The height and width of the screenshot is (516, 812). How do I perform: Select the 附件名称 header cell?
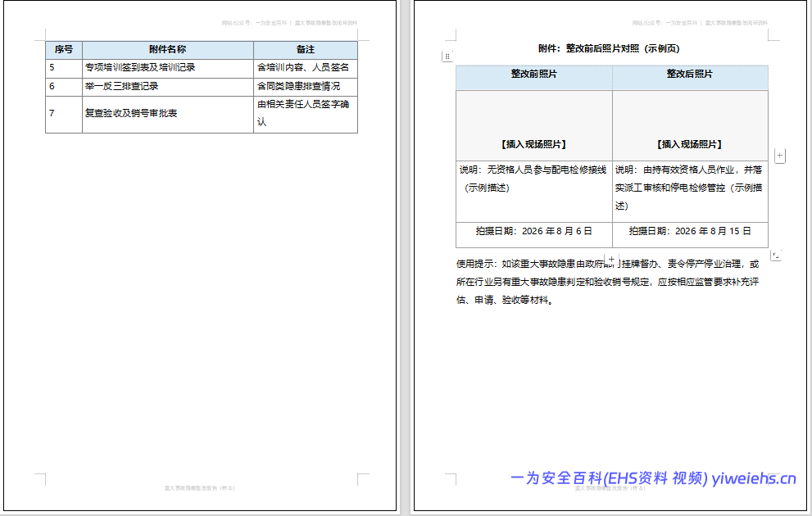(x=168, y=50)
